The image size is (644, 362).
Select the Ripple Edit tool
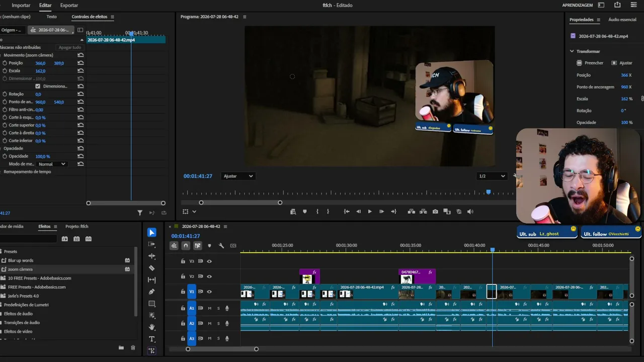pos(152,256)
